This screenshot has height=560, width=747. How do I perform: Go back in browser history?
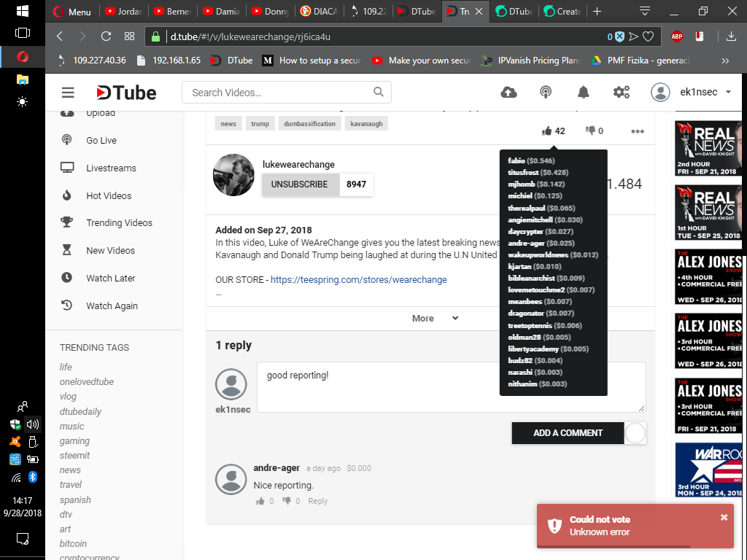(x=60, y=36)
